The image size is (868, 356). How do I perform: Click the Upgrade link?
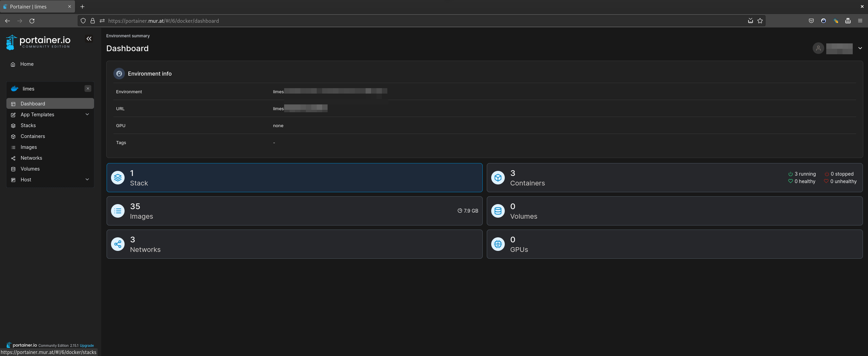87,345
